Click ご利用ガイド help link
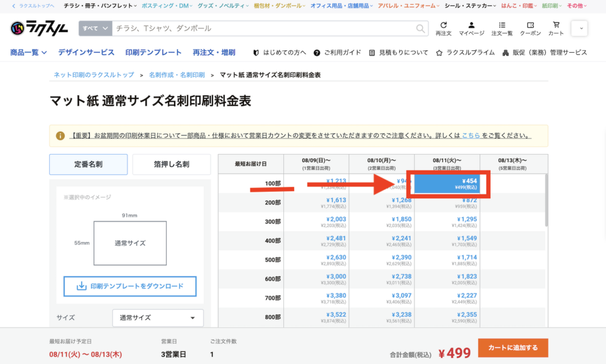This screenshot has height=364, width=606. pos(337,53)
